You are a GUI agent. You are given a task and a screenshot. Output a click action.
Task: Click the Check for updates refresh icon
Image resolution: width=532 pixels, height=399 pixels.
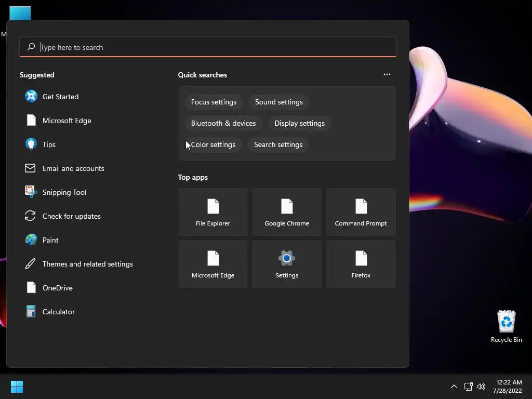point(30,216)
